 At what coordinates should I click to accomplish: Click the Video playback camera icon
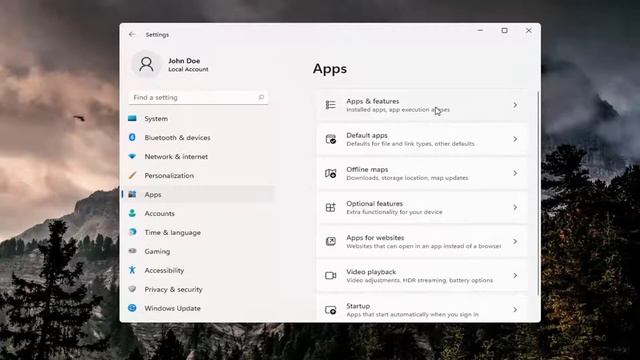pyautogui.click(x=331, y=276)
